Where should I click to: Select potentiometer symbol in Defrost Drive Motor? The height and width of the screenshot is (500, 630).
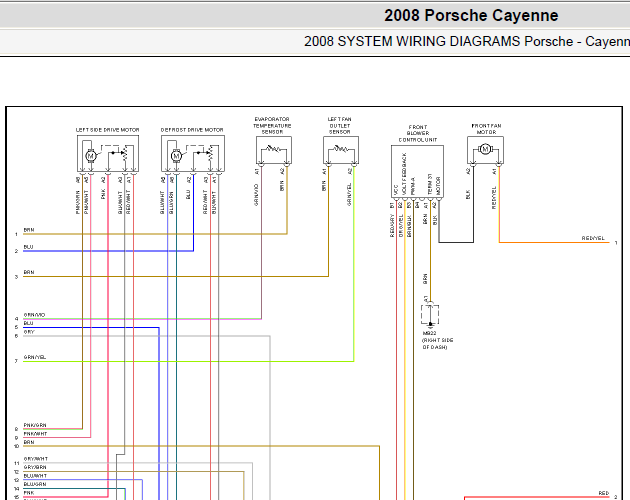[211, 153]
